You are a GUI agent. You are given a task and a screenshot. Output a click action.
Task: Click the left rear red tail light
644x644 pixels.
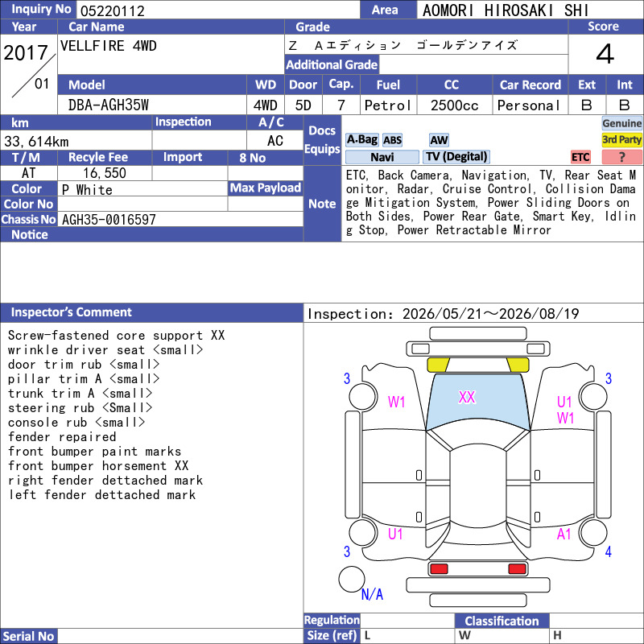[x=439, y=569]
